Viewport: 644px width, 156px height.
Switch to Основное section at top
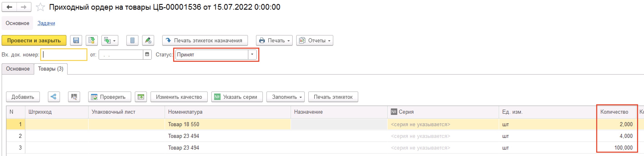(18, 23)
